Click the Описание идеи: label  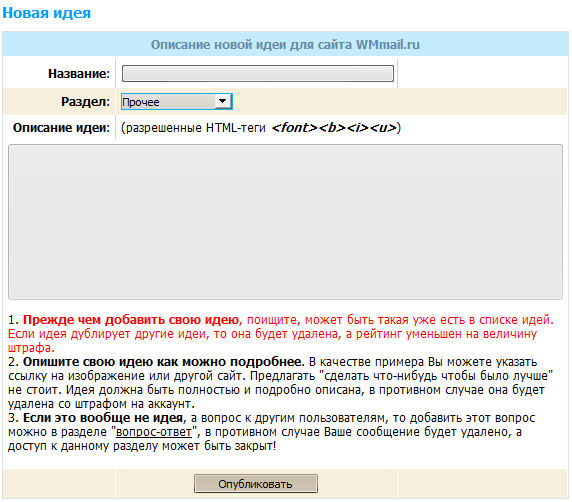coord(61,128)
